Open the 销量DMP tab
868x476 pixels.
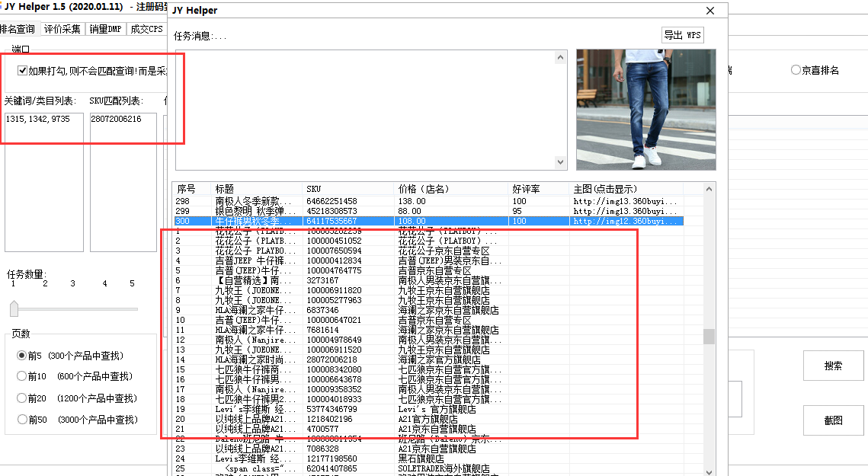pos(106,29)
